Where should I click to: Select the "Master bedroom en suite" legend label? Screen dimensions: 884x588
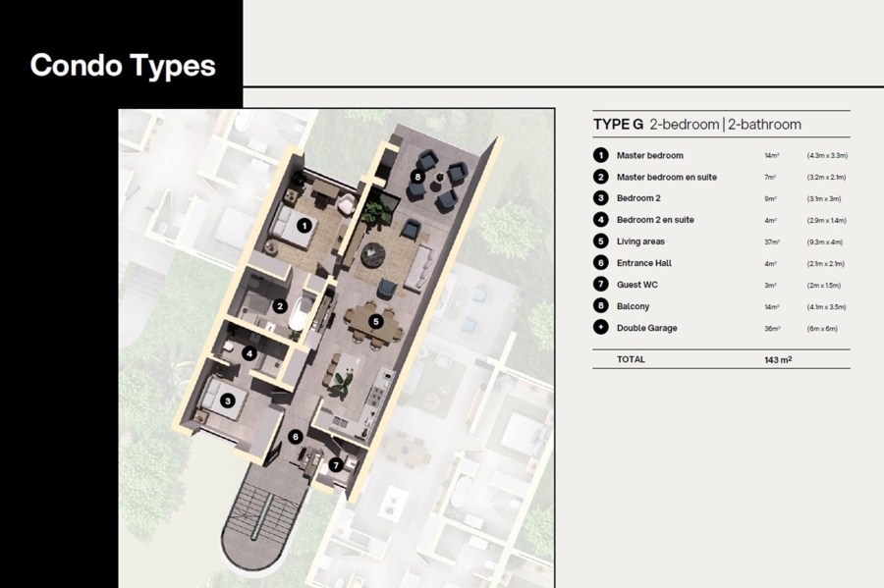[x=667, y=177]
